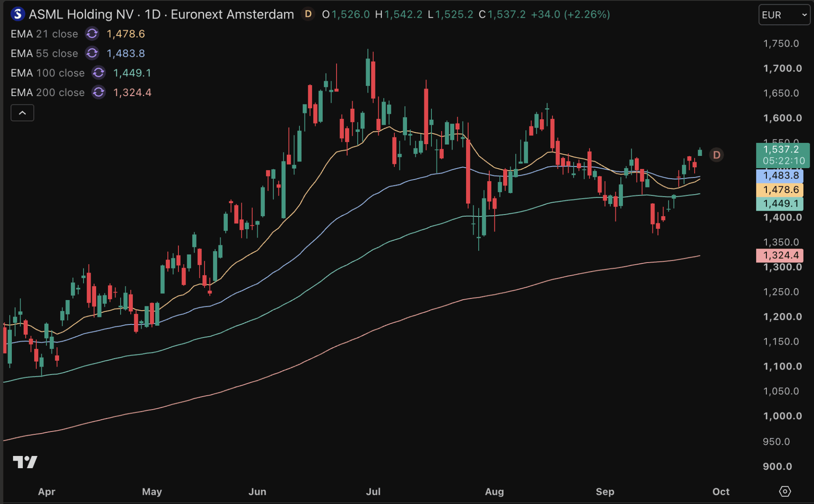Open chart settings gear icon at bottom right
The height and width of the screenshot is (504, 814).
click(785, 491)
